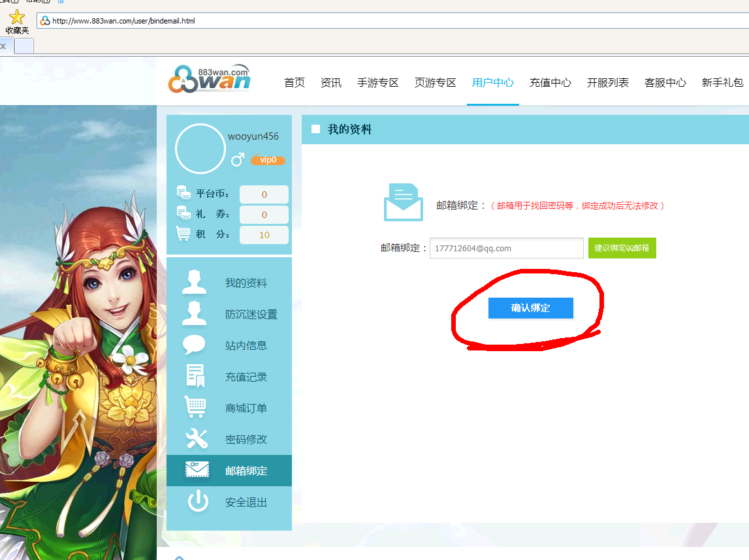Viewport: 749px width, 560px height.
Task: Click the 充值记录 document icon
Action: point(195,376)
